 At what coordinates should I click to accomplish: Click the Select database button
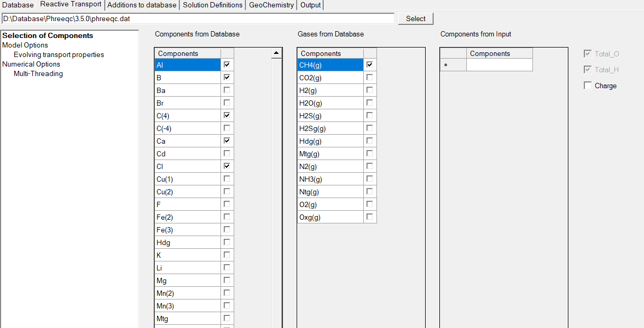(x=416, y=18)
